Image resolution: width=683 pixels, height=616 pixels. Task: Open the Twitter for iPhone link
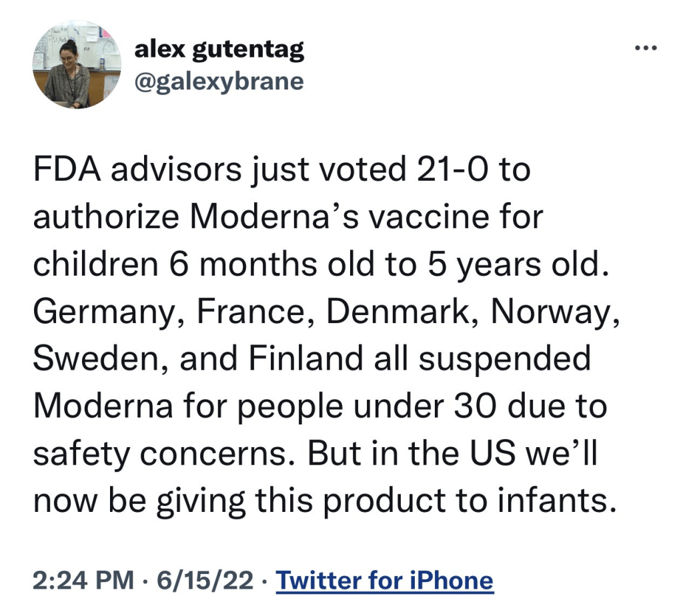(385, 579)
